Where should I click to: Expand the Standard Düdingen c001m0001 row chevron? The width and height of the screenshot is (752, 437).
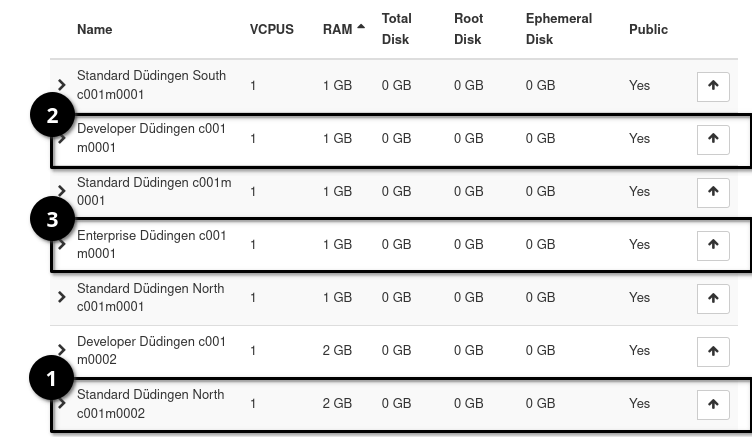[62, 191]
